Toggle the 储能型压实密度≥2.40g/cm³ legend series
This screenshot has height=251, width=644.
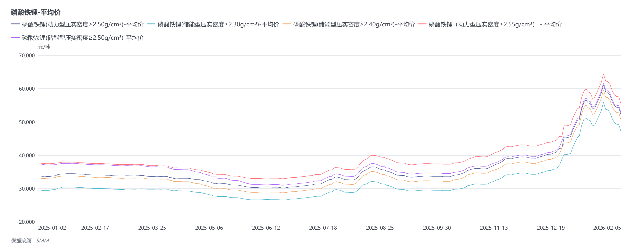[x=354, y=24]
